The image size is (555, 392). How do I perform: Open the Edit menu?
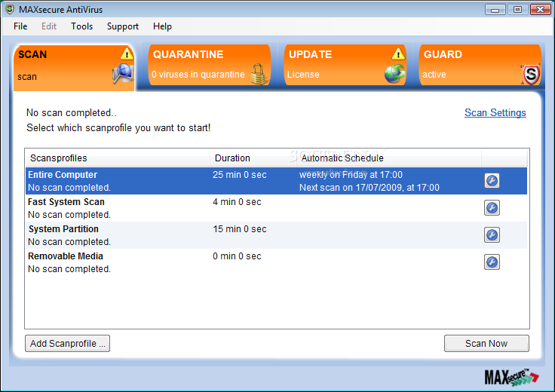[49, 26]
